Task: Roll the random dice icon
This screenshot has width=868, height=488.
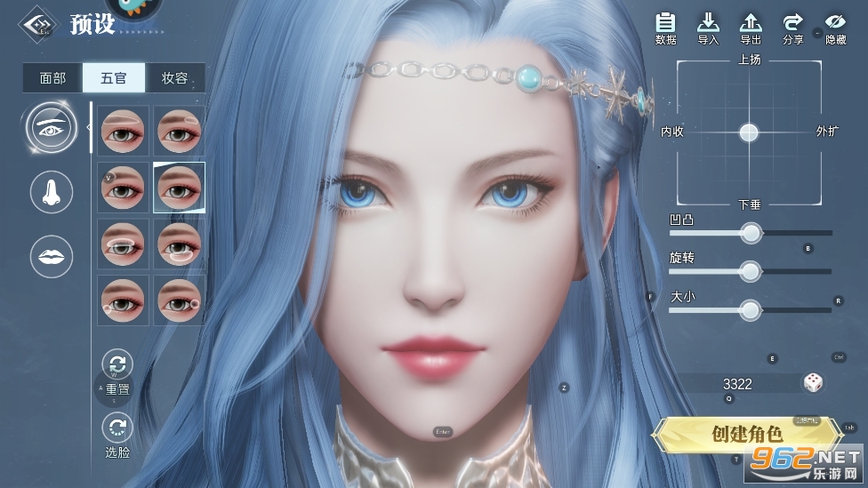Action: 813,383
